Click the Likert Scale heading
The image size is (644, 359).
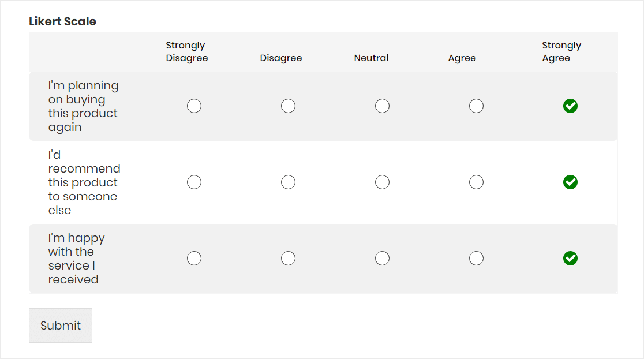click(x=62, y=21)
